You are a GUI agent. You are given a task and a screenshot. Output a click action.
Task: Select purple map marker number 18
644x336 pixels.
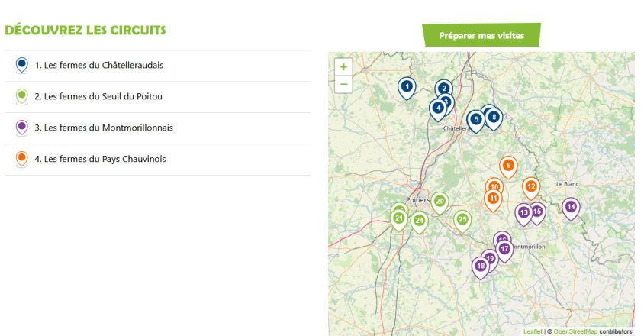pyautogui.click(x=480, y=267)
